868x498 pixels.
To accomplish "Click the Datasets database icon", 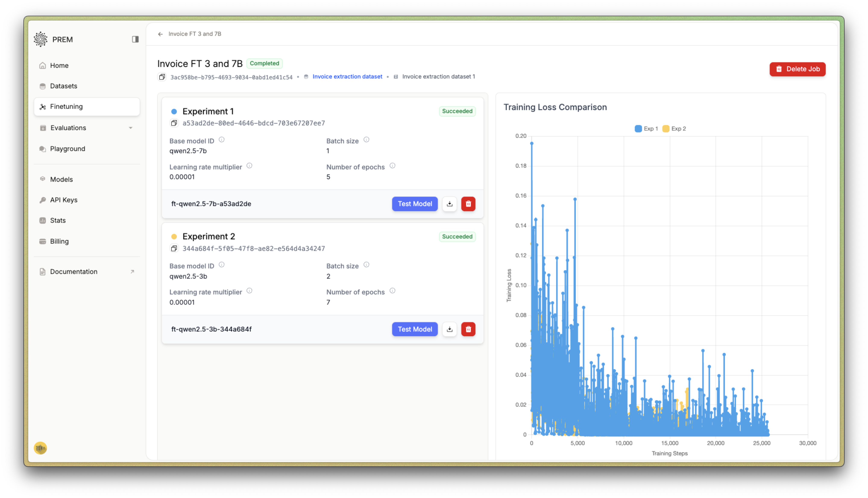I will (43, 86).
